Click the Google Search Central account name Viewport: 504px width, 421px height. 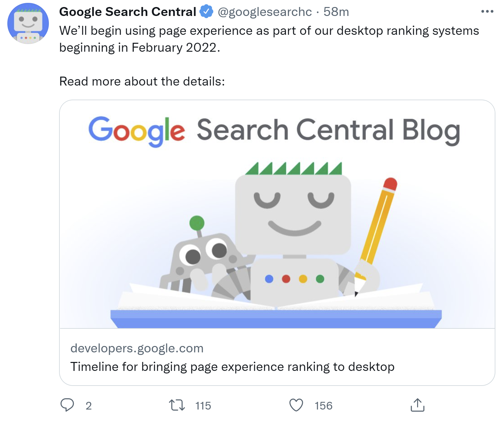127,11
